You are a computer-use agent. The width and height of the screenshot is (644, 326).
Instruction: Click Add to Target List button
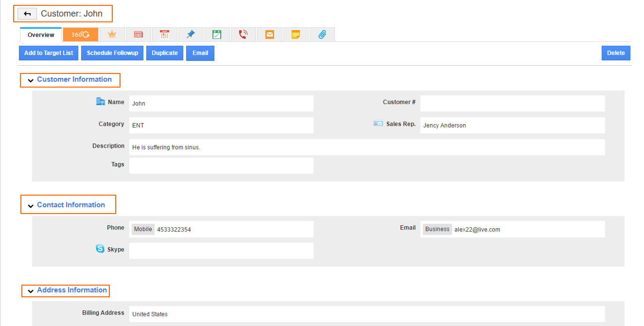point(49,53)
